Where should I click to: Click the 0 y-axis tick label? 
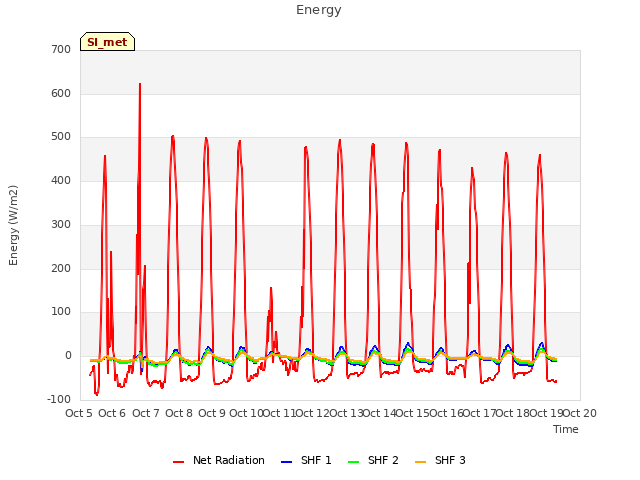[x=69, y=356]
